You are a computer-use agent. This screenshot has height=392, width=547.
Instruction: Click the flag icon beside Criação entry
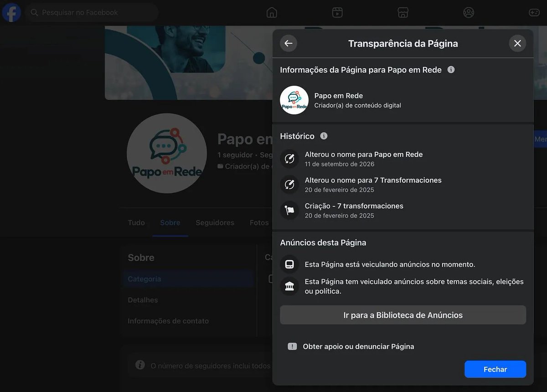[289, 210]
